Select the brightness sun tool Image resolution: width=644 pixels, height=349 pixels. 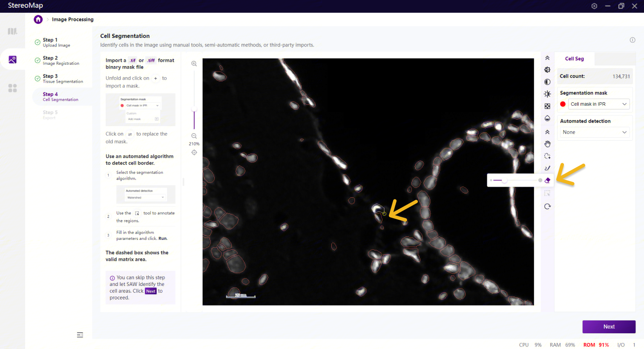pos(547,94)
